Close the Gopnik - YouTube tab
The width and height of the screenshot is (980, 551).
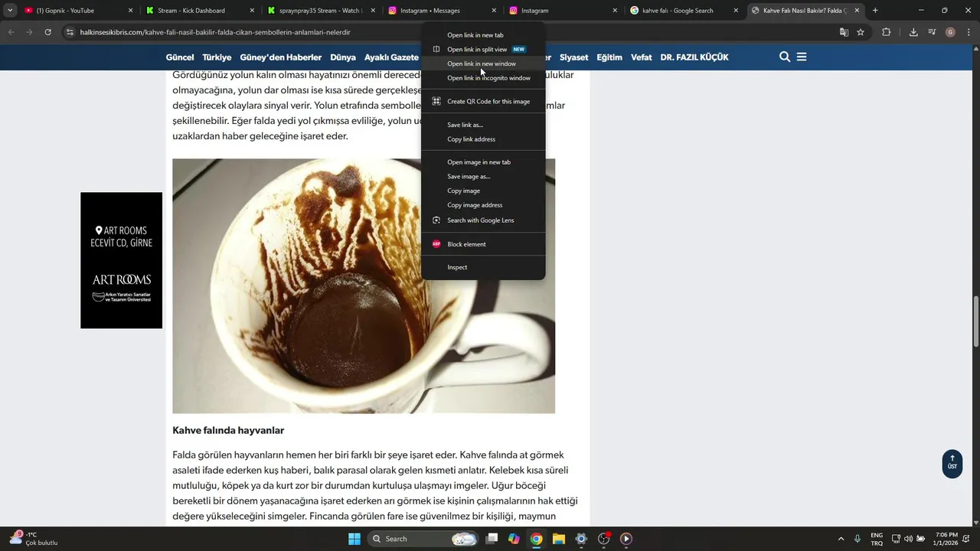click(130, 11)
